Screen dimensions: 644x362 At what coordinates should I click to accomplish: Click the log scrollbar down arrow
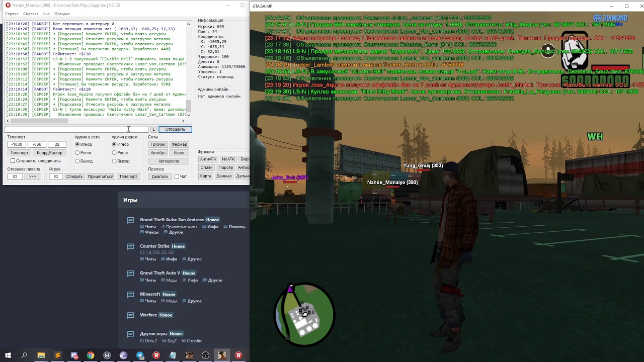pyautogui.click(x=189, y=115)
